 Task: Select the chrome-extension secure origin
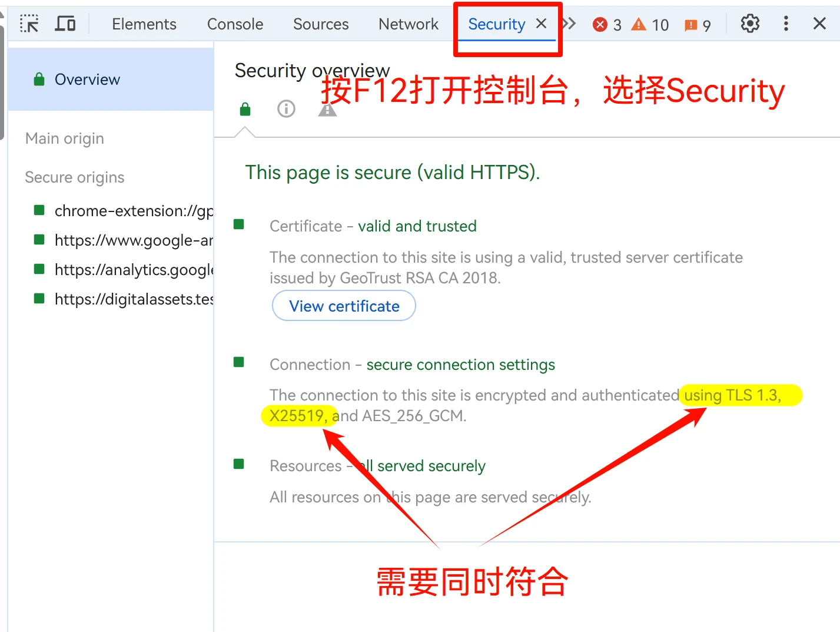click(x=133, y=211)
